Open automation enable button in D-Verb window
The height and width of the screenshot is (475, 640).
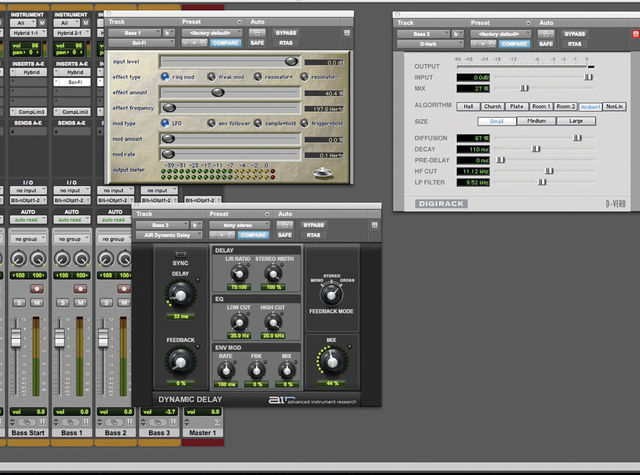point(546,34)
